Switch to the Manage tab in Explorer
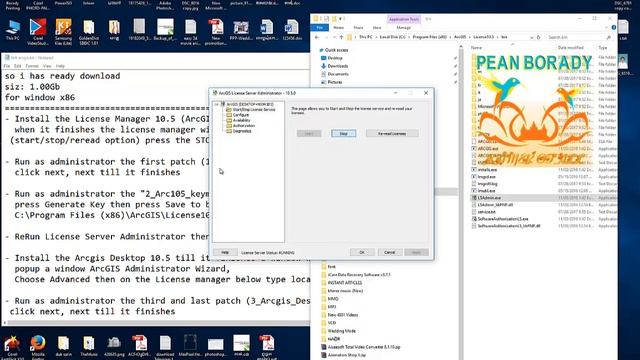Viewport: 640px width, 360px height. coord(403,27)
